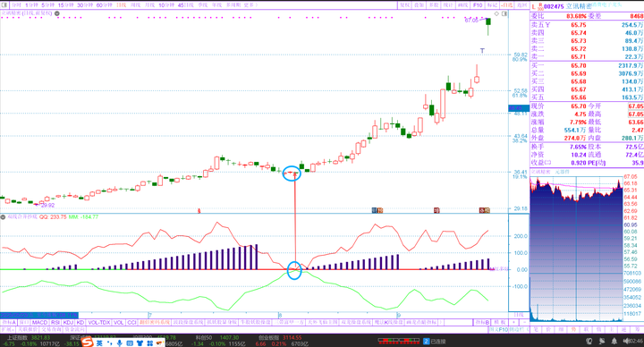Click the 联 tab in right panel
Viewport: 644px width, 347px height.
[586, 329]
